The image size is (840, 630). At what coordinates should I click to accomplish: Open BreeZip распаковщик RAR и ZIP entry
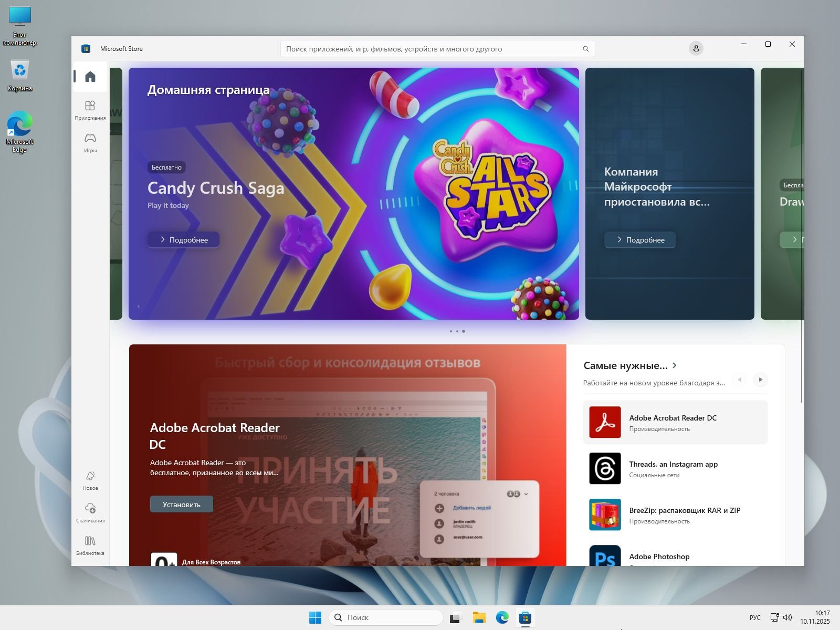point(675,515)
